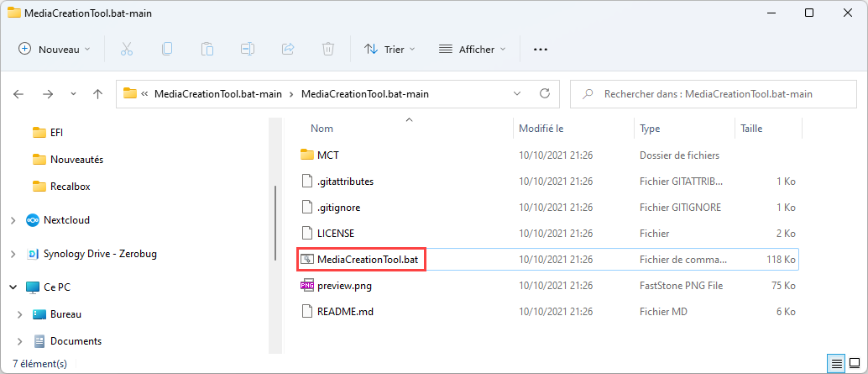This screenshot has height=374, width=868.
Task: Select Bureau in navigation pane
Action: tap(65, 314)
